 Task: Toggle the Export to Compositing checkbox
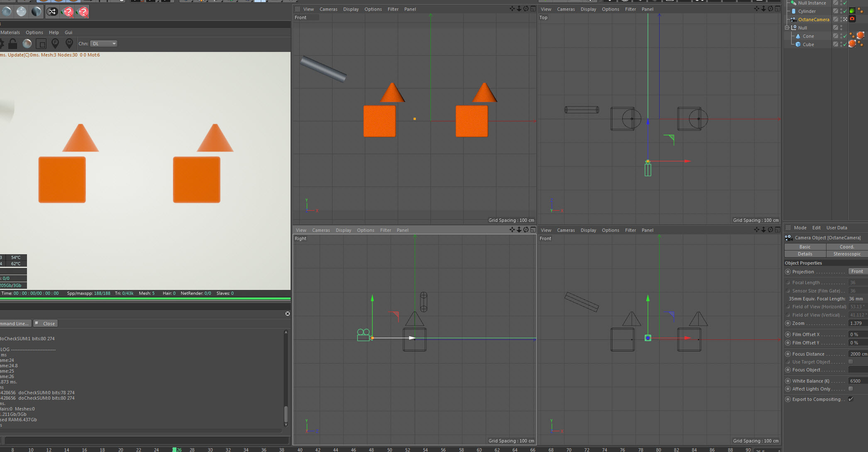(x=851, y=399)
